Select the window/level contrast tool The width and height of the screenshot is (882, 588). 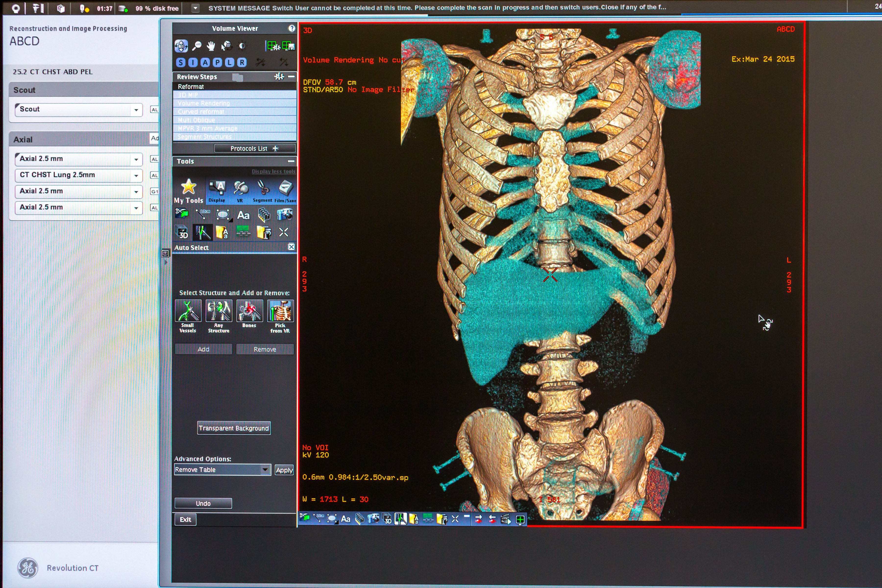pos(242,46)
